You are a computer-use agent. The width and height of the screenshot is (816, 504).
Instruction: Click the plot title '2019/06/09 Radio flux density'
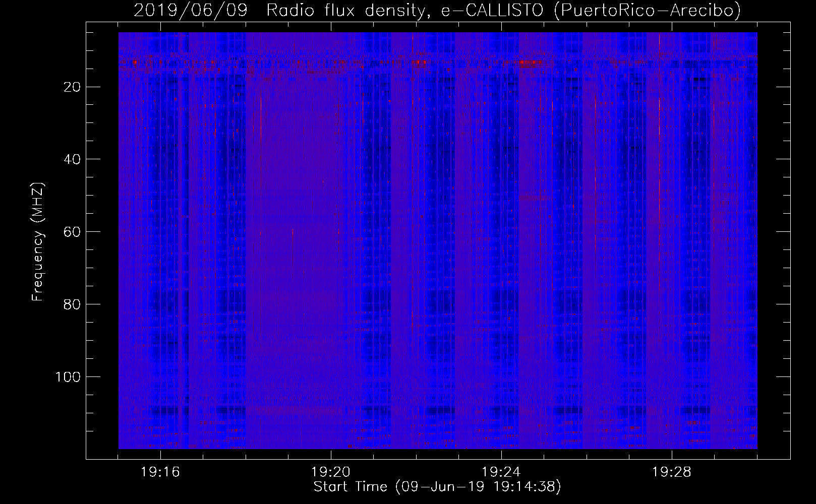tap(437, 10)
